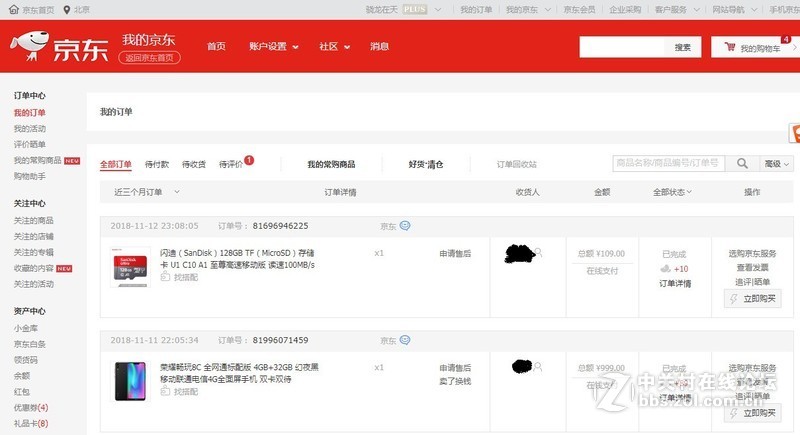Click the home icon beside 京东首页
Image resolution: width=800 pixels, height=435 pixels.
(14, 9)
